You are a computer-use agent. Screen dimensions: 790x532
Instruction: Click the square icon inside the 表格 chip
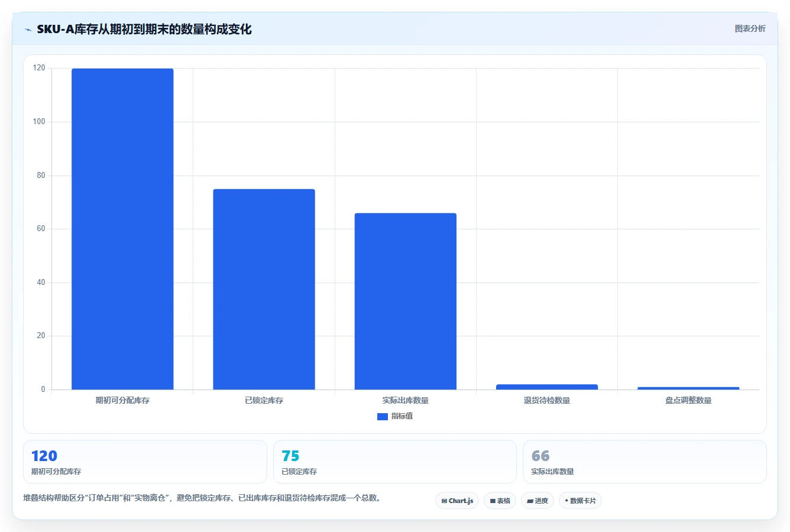[493, 501]
